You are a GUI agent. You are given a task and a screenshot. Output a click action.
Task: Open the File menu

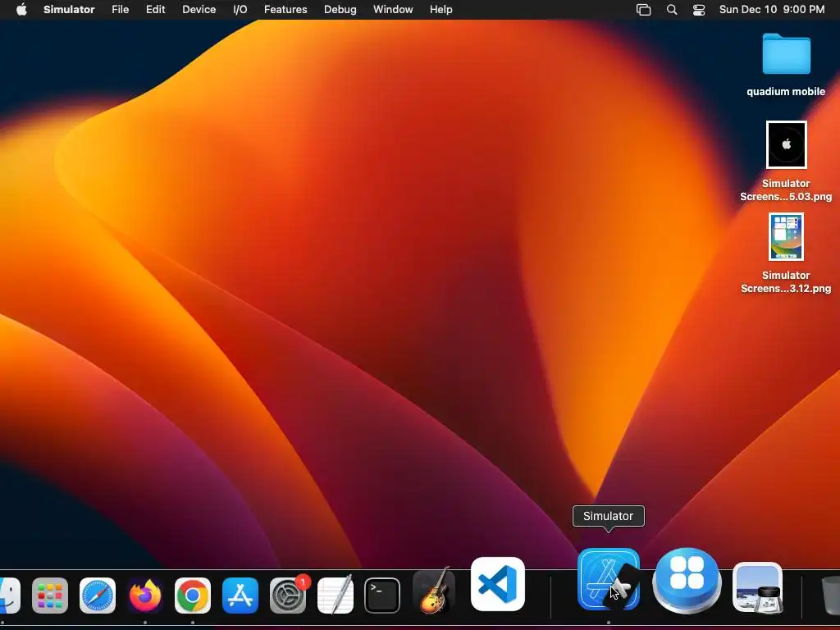120,10
